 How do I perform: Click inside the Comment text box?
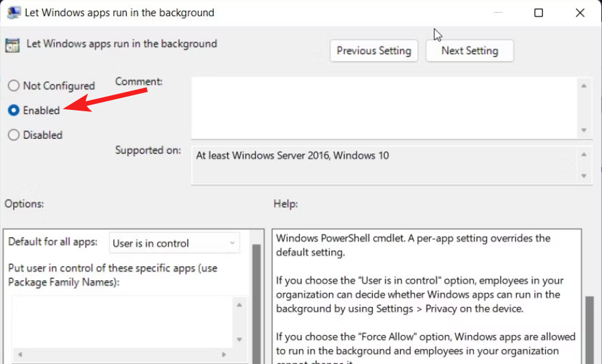(384, 108)
